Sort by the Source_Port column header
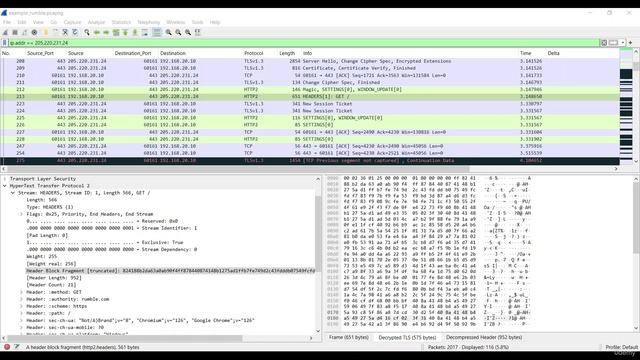The image size is (640, 360). tap(40, 53)
